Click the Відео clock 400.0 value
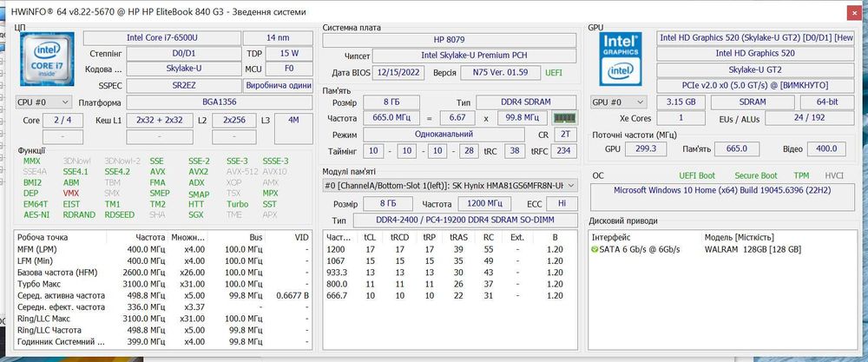868x362 pixels. [x=826, y=148]
